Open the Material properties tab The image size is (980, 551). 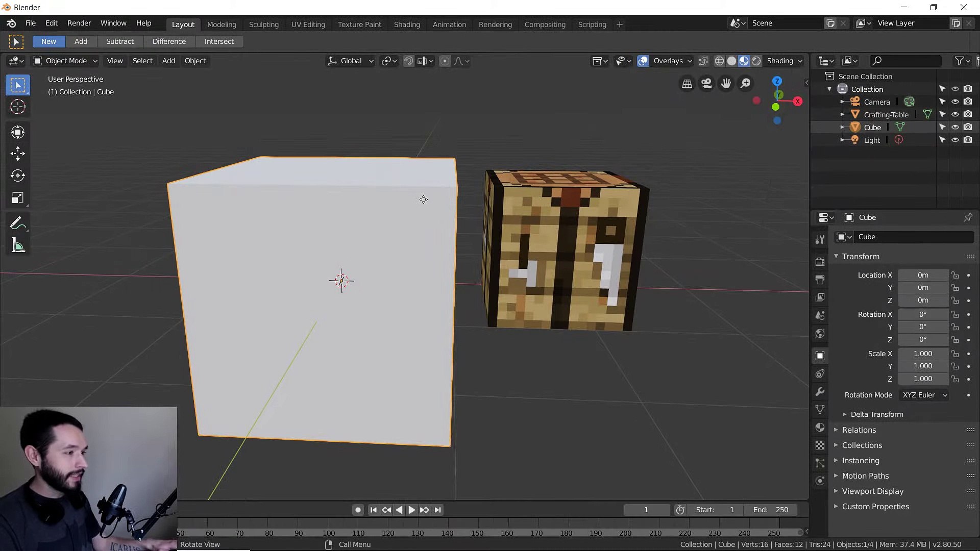point(820,428)
